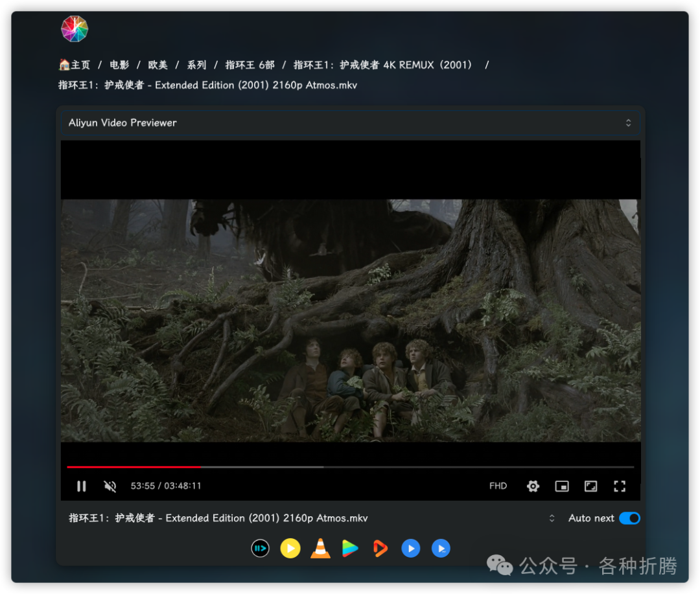Turn off Auto next switch
Image resolution: width=700 pixels, height=594 pixels.
629,518
